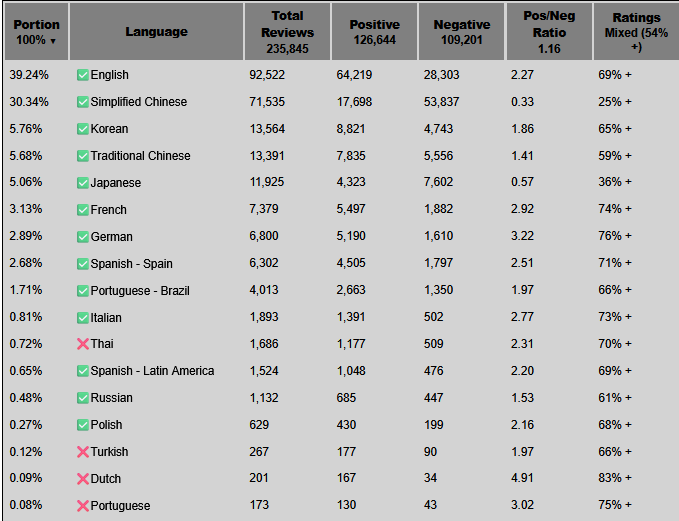679x521 pixels.
Task: Select the Spanish - Latin America name
Action: coord(152,371)
